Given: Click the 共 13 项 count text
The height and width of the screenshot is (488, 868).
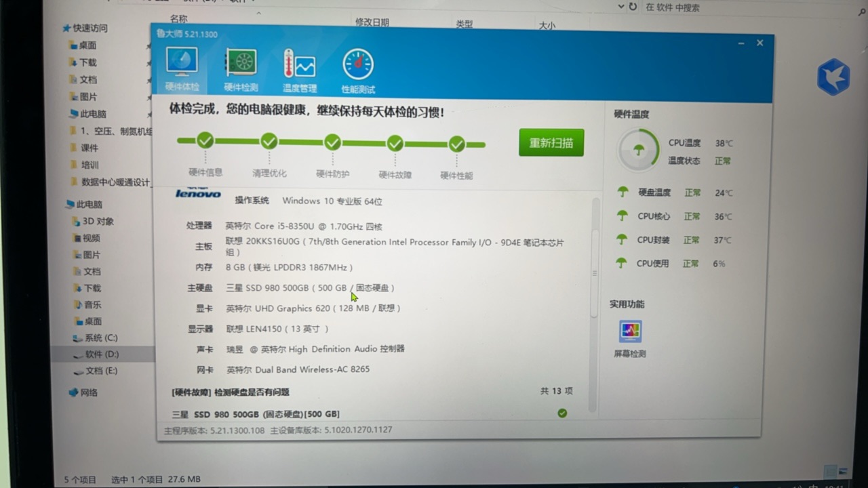Looking at the screenshot, I should coord(557,391).
